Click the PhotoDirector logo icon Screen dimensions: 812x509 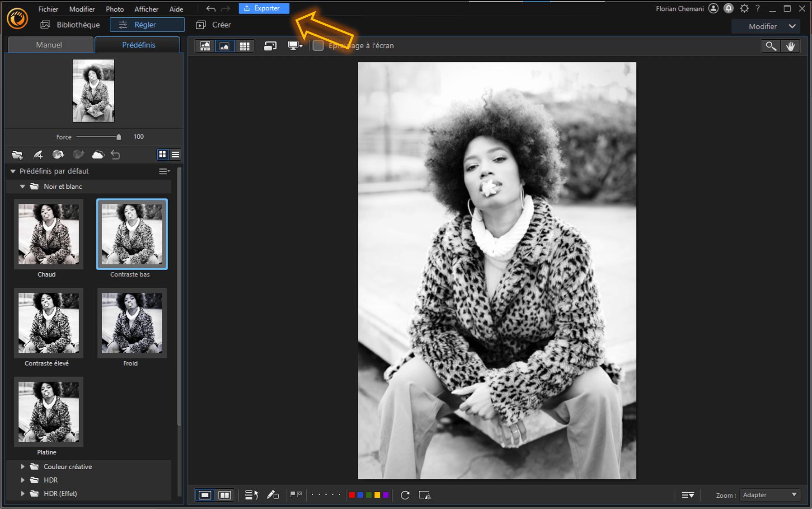point(17,19)
